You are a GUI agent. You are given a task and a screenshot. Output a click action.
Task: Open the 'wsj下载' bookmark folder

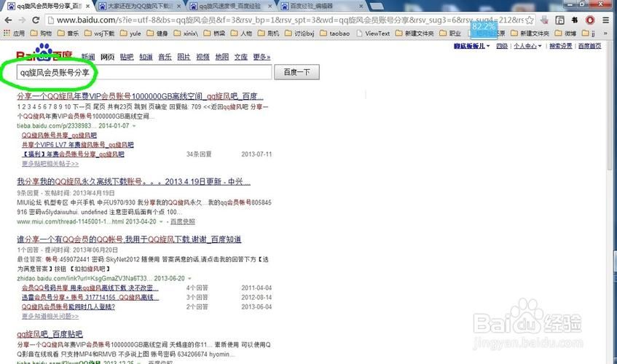(99, 33)
